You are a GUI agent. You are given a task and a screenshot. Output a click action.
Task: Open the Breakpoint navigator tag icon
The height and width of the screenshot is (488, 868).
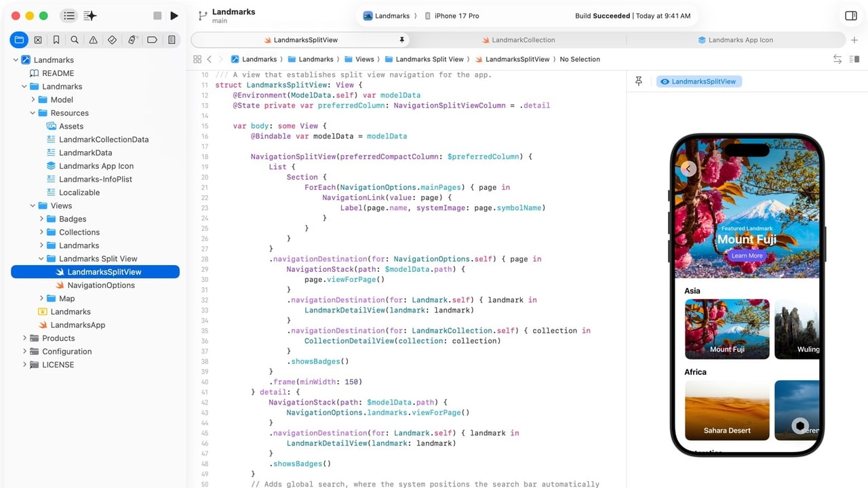pyautogui.click(x=153, y=40)
